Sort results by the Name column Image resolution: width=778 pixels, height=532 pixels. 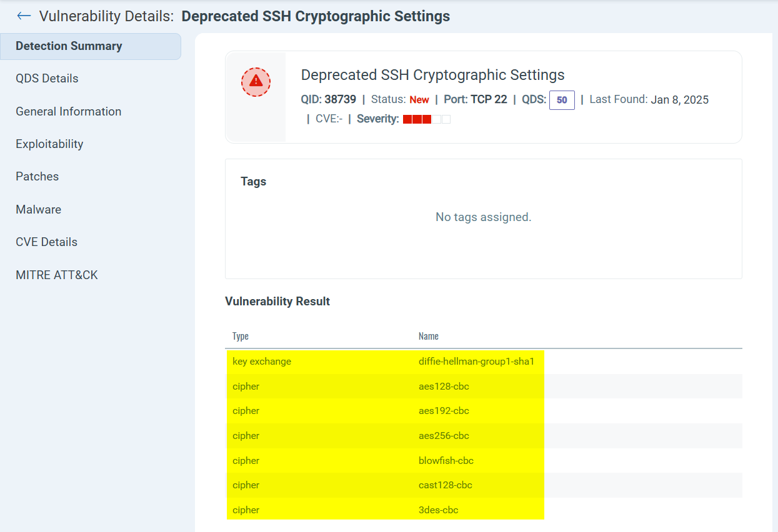(429, 336)
